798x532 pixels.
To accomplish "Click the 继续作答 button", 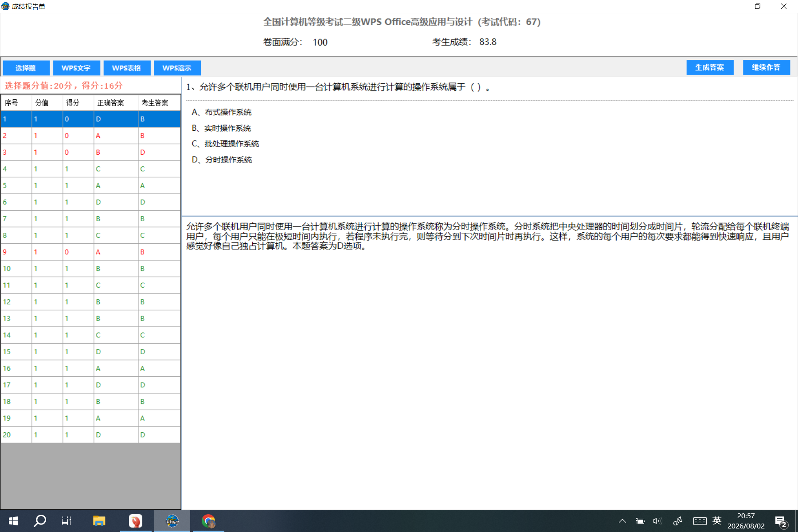I will (x=767, y=67).
